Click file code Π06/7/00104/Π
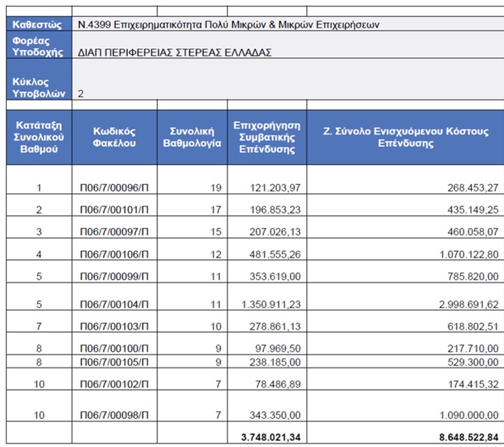Viewport: 504px width, 447px height. pos(114,304)
